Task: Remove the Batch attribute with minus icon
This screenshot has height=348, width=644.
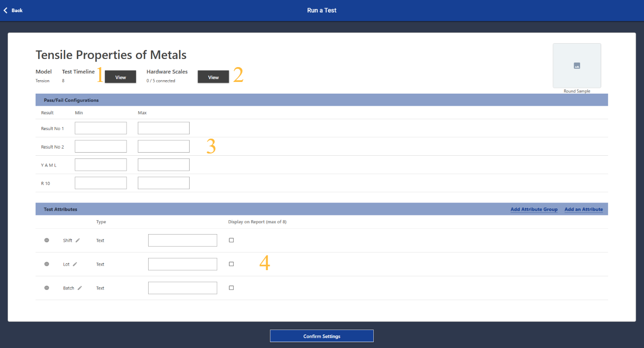Action: 47,288
